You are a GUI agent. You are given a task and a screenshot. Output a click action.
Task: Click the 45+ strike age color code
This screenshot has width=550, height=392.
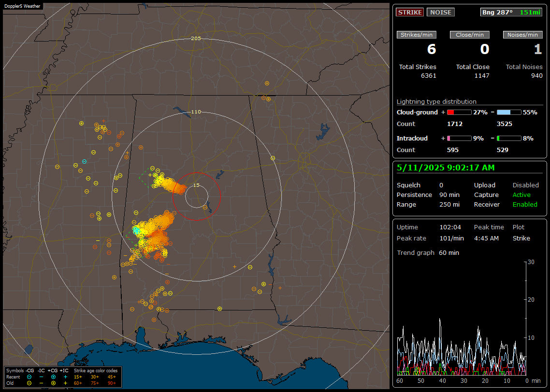[x=112, y=377]
